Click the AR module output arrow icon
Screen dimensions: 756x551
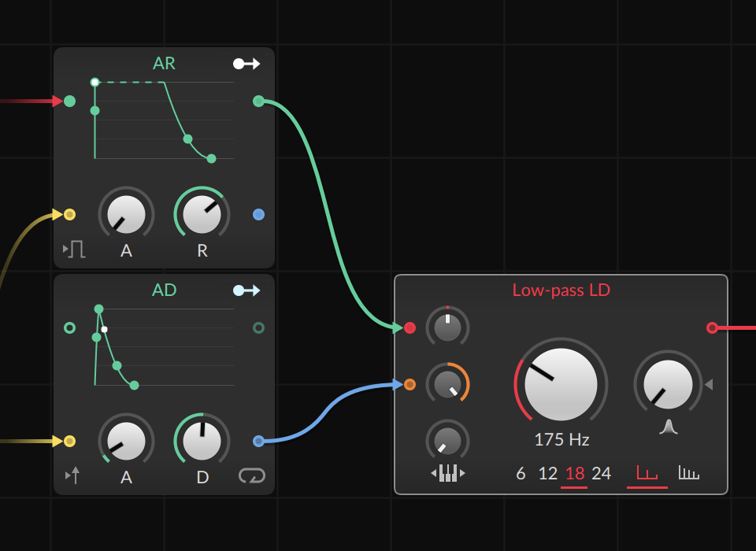246,64
